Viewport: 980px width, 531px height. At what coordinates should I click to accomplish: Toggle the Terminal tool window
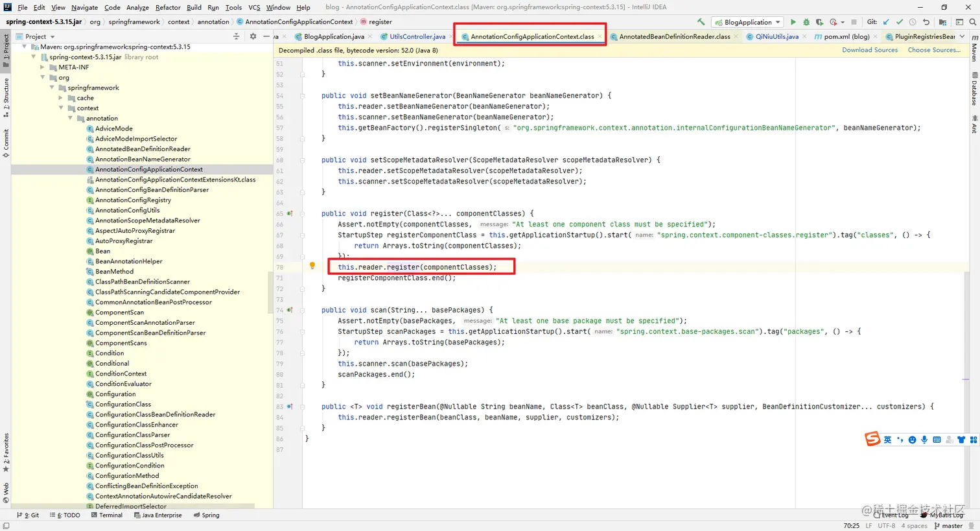click(x=106, y=515)
